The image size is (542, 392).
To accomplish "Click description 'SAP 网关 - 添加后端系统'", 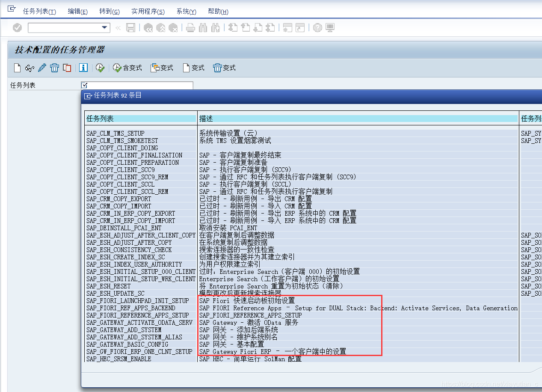I will [238, 330].
